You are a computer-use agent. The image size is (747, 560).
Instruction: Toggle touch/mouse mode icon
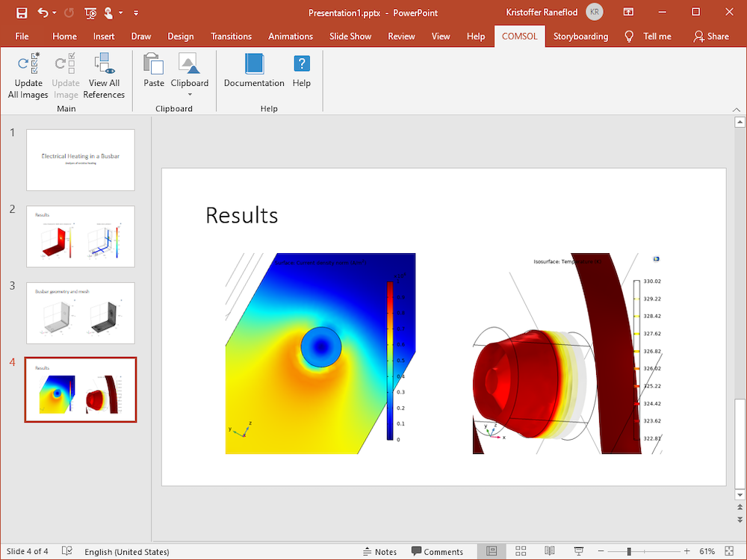(108, 13)
